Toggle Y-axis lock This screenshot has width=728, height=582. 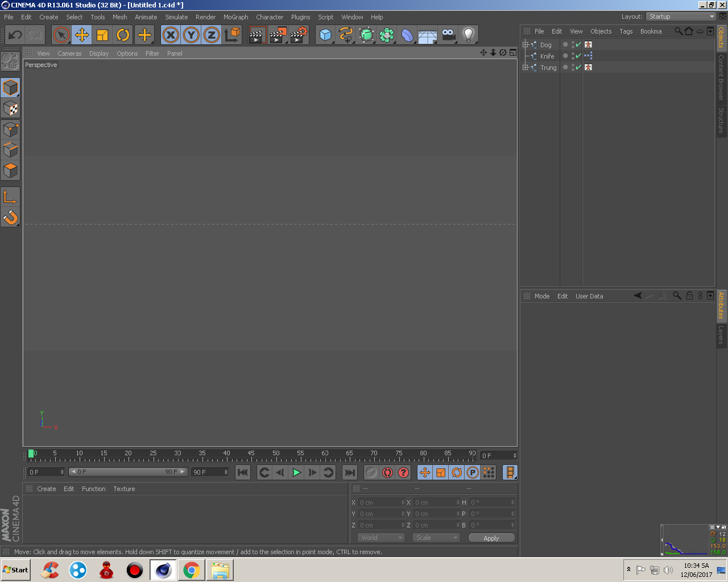(191, 35)
